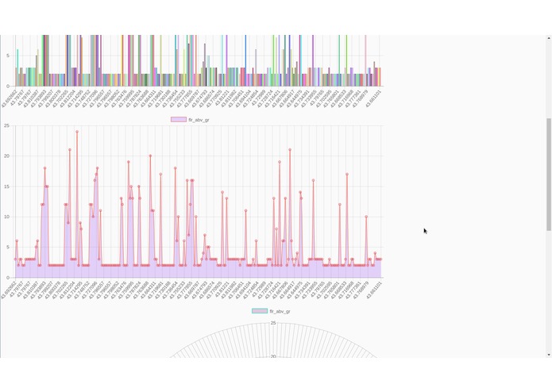Click the 25 tick label on the radar chart
552x392 pixels.
click(273, 323)
